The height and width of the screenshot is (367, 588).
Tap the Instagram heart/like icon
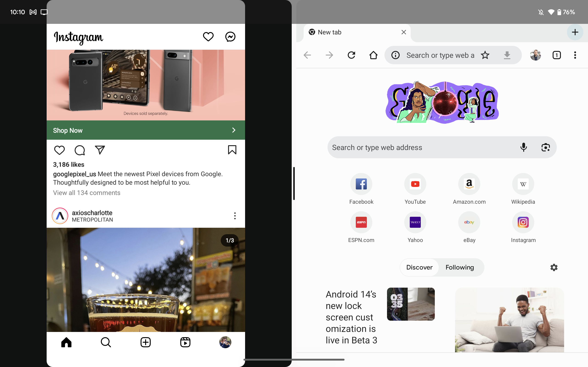pyautogui.click(x=59, y=150)
